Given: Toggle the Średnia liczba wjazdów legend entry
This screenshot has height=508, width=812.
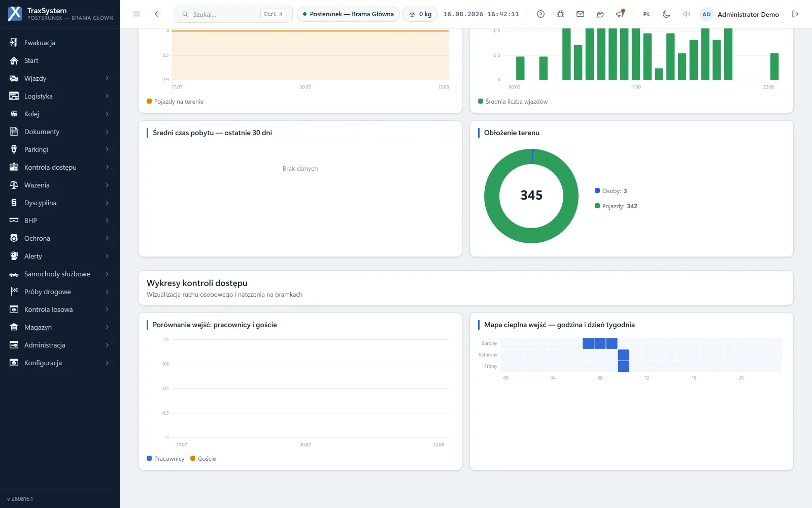Looking at the screenshot, I should 513,102.
